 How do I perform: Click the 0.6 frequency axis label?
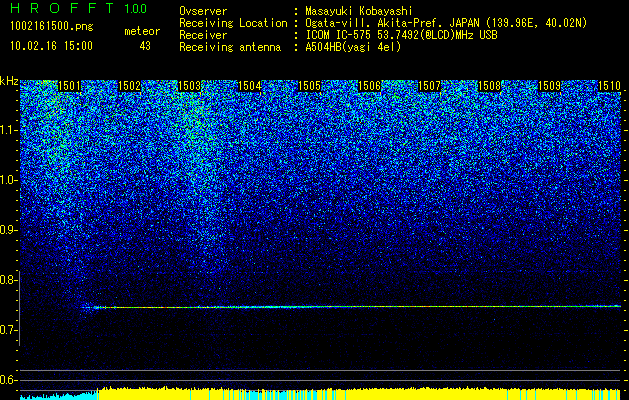pos(8,380)
